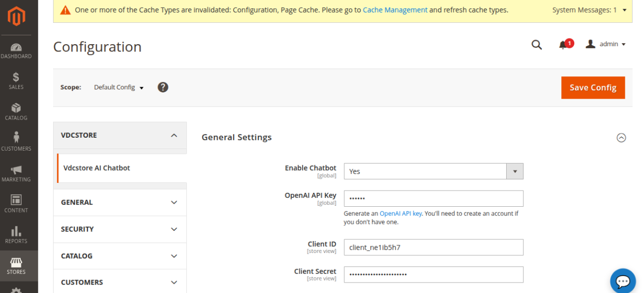Click the Save Config button
Viewport: 644px width, 293px height.
coord(593,87)
